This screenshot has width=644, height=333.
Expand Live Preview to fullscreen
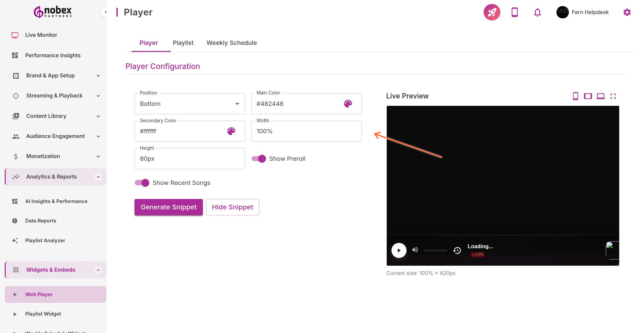tap(613, 96)
